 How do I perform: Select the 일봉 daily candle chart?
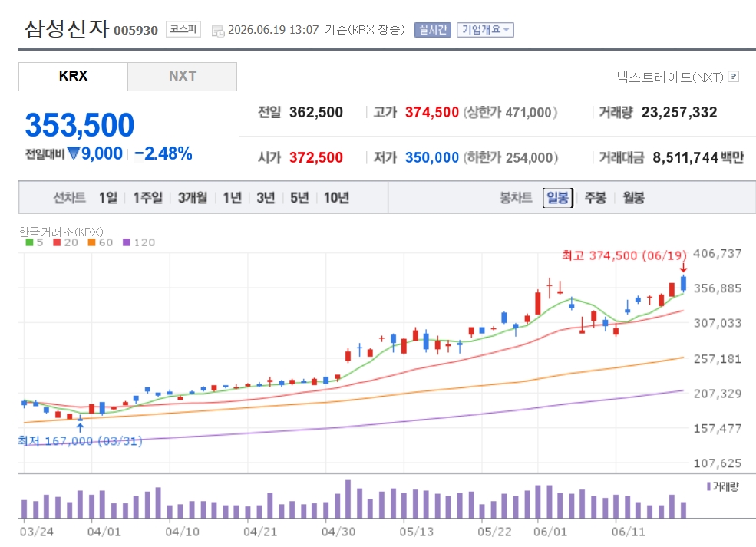pyautogui.click(x=558, y=198)
